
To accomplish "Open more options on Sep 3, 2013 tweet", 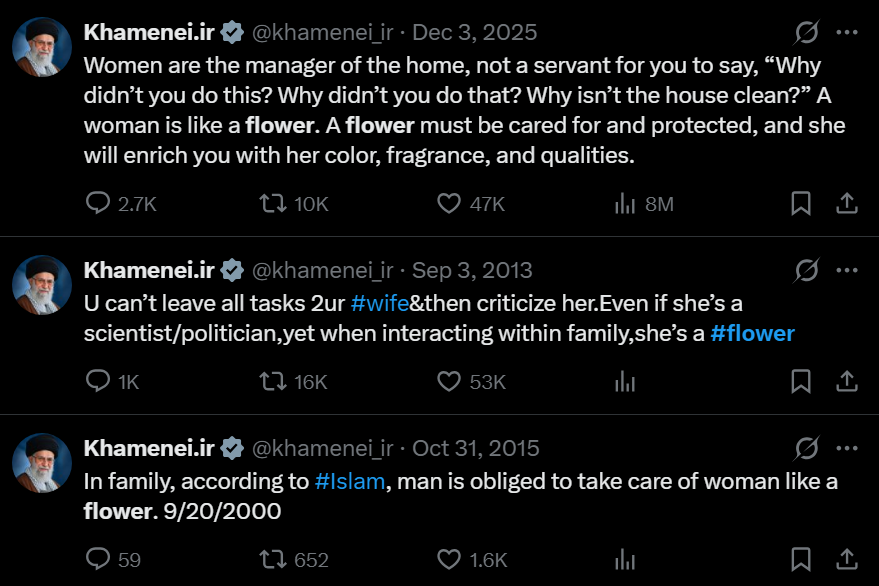I will tap(847, 270).
